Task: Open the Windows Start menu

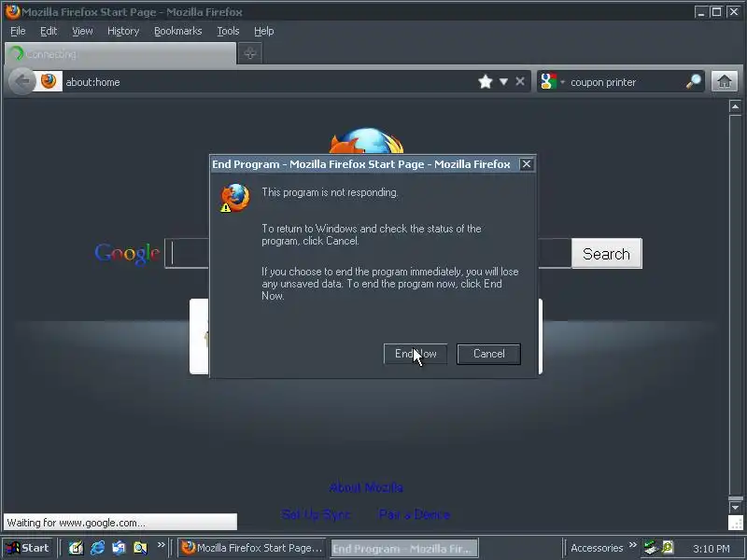Action: [28, 548]
